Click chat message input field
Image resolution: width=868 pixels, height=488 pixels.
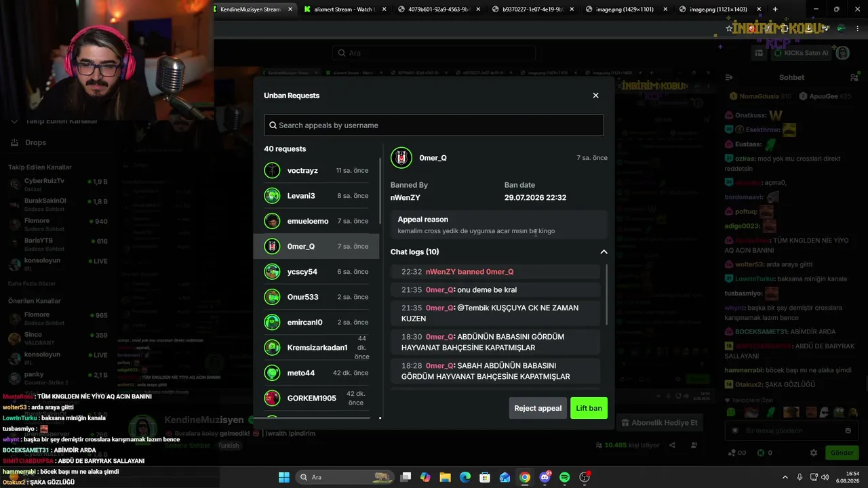pos(791,430)
